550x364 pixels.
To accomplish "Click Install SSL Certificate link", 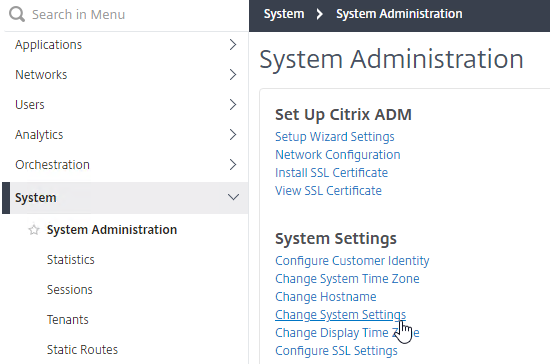I will [x=331, y=173].
